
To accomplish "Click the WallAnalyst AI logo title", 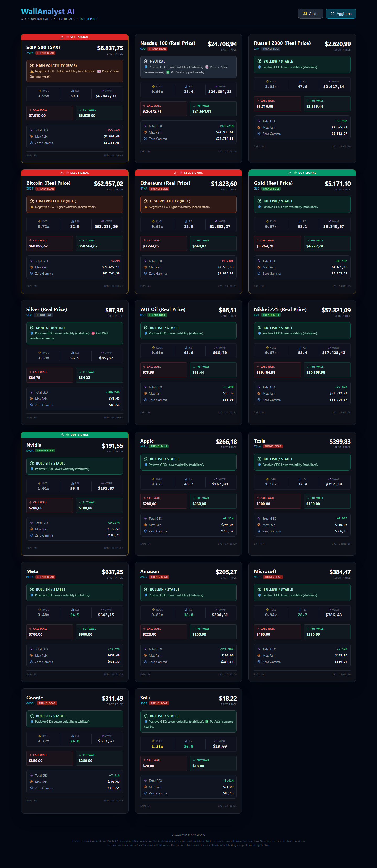I will click(x=48, y=12).
